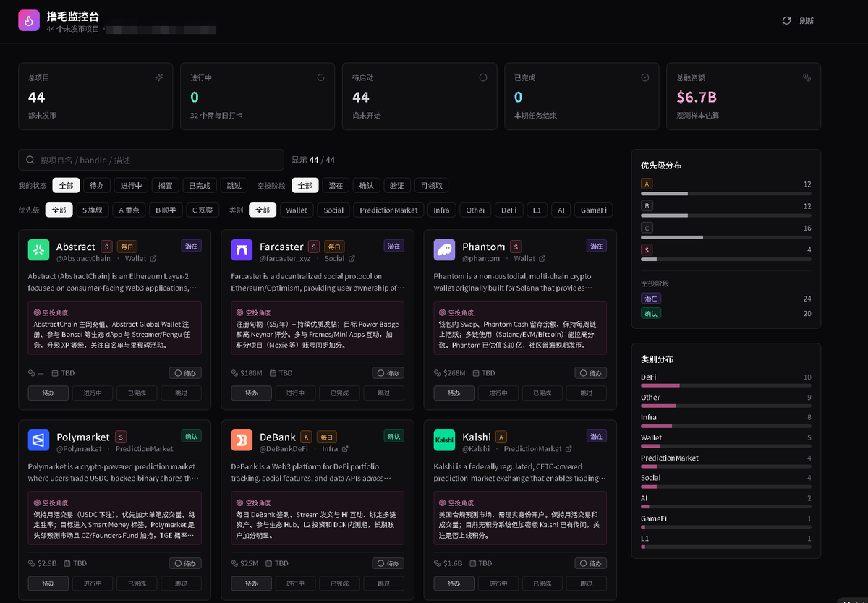Viewport: 868px width, 603px height.
Task: Toggle Kalshi 待办 status pill
Action: pyautogui.click(x=591, y=563)
